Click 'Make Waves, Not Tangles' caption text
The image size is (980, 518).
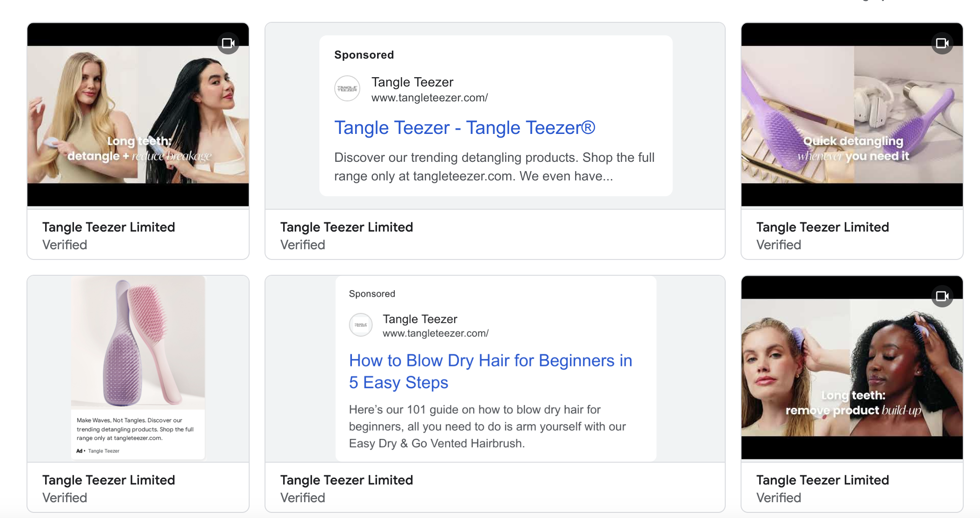[135, 429]
